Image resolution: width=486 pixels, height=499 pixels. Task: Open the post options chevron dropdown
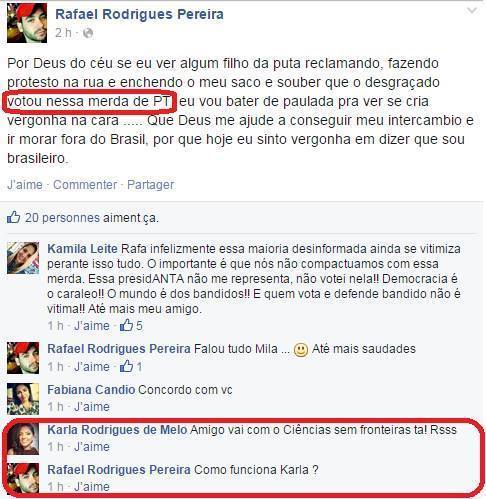coord(472,11)
